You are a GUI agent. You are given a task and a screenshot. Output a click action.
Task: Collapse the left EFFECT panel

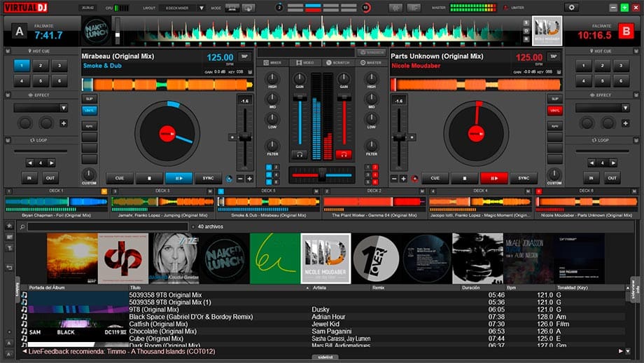pyautogui.click(x=8, y=95)
